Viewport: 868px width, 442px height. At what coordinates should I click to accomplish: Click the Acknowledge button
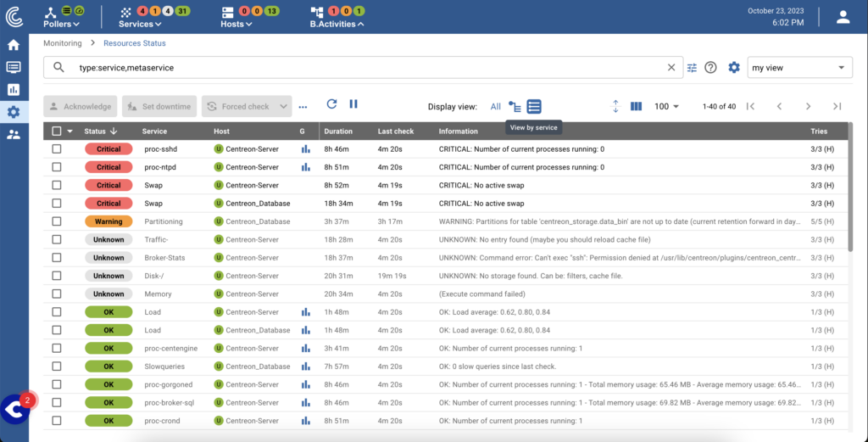[x=81, y=106]
